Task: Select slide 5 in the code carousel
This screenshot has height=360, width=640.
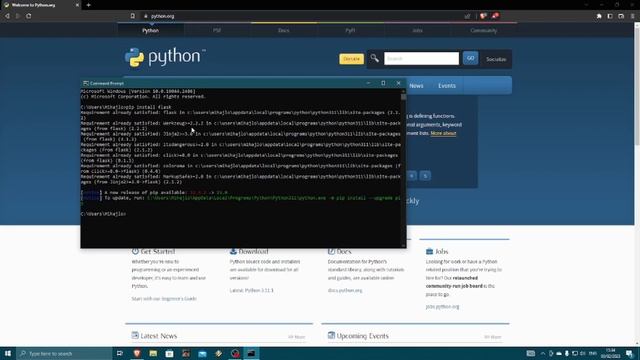Action: [x=425, y=176]
